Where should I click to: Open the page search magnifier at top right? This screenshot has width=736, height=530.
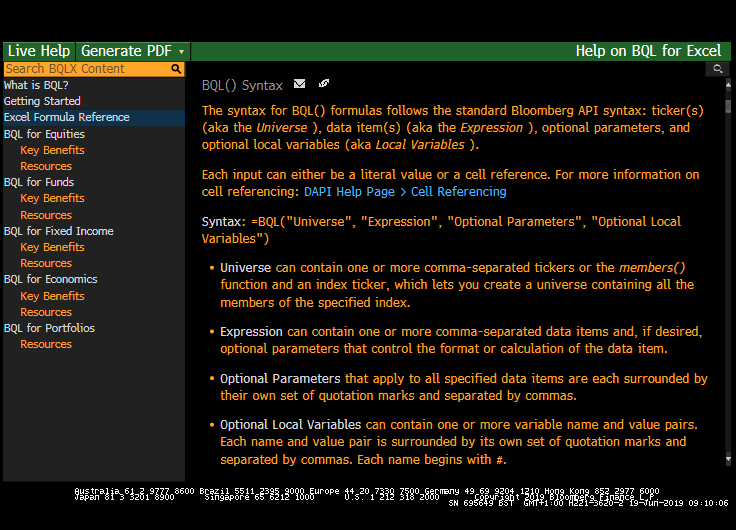tap(718, 69)
